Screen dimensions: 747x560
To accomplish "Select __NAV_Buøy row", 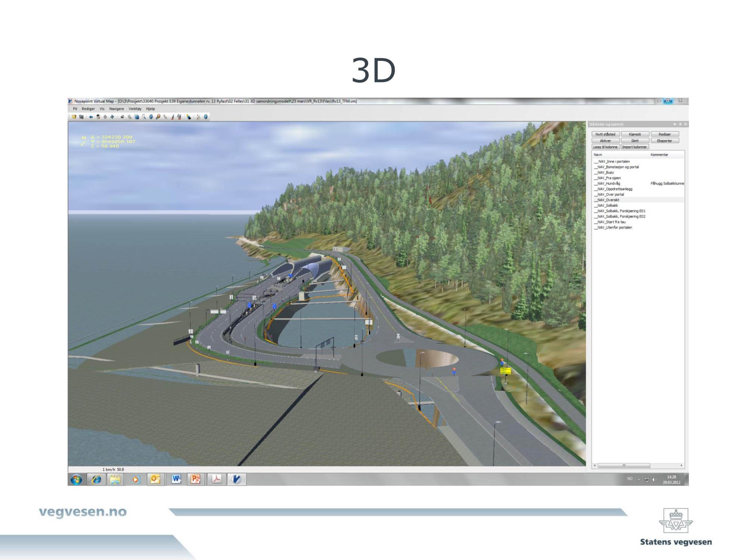I will click(639, 172).
